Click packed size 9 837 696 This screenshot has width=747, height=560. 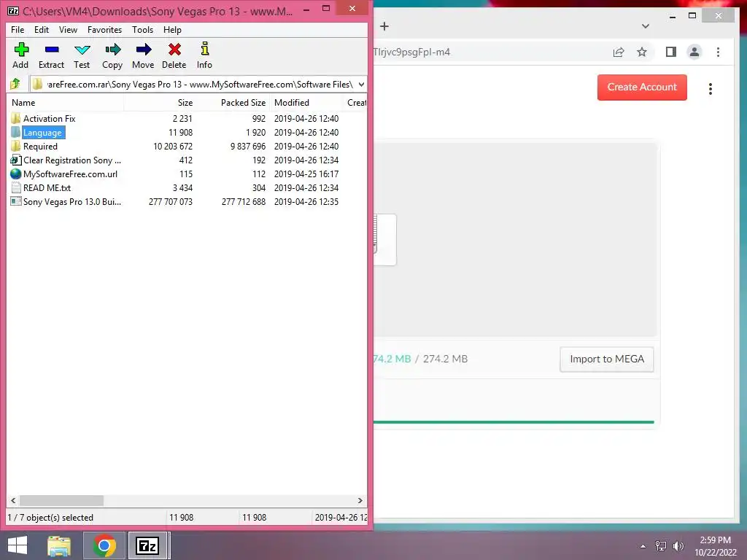[x=248, y=146]
